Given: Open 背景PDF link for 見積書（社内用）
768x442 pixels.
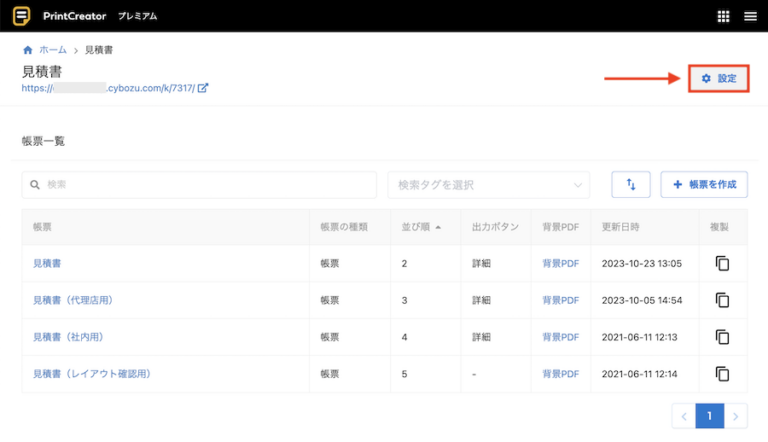Looking at the screenshot, I should 560,337.
